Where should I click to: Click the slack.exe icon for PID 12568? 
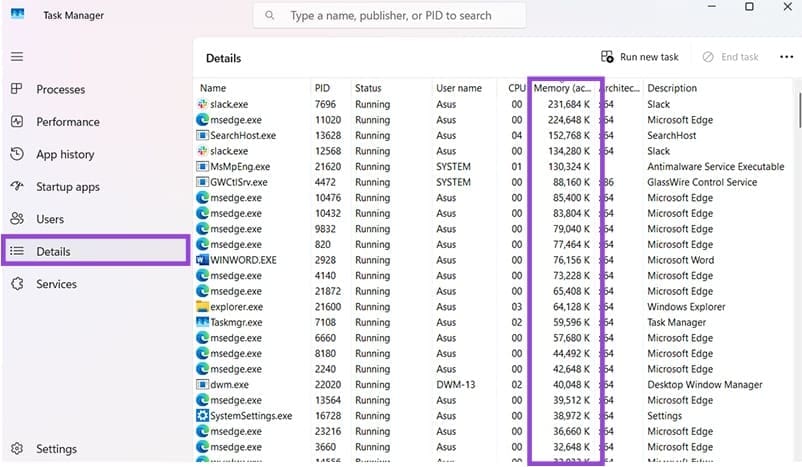click(x=203, y=151)
